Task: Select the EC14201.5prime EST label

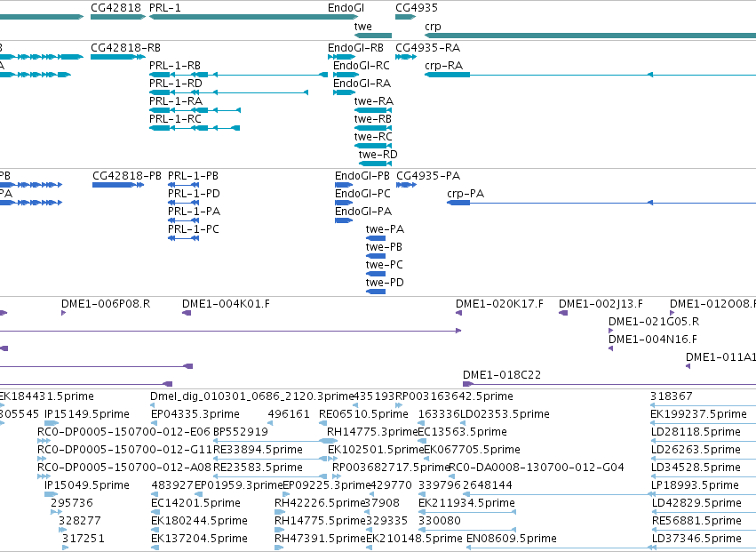Action: point(195,503)
